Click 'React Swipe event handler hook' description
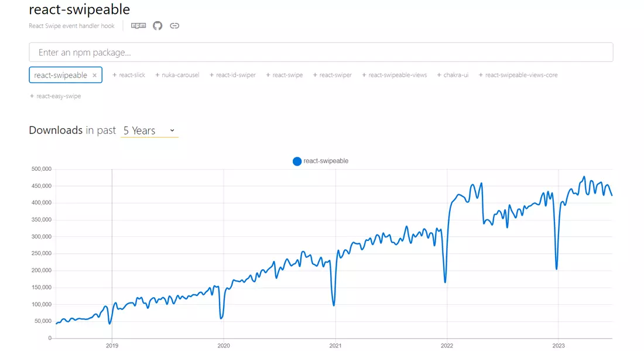 point(71,26)
